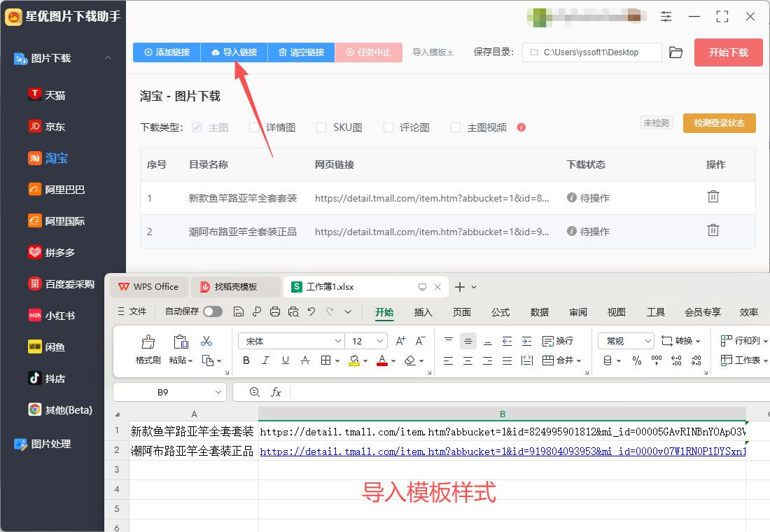770x532 pixels.
Task: Enable the 评论图 checkbox
Action: 388,127
